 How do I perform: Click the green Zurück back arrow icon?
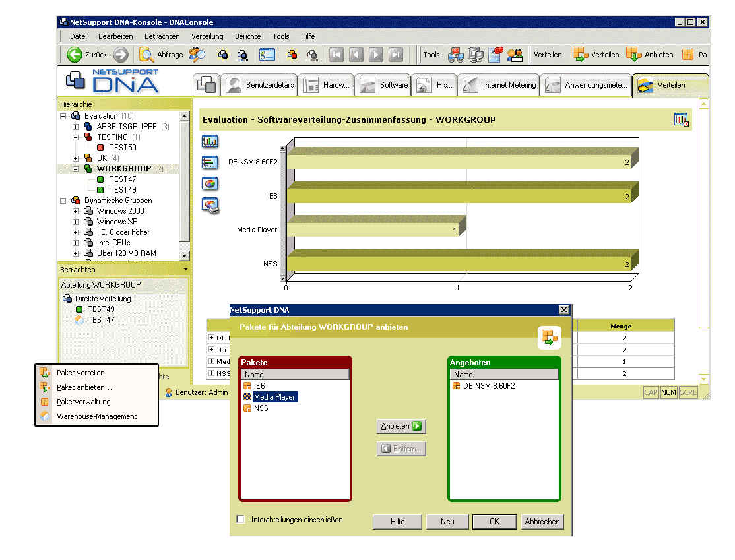(x=74, y=55)
